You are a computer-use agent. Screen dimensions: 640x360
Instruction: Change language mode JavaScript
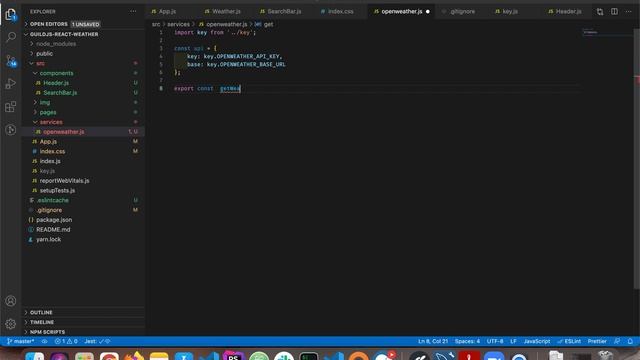click(x=537, y=341)
